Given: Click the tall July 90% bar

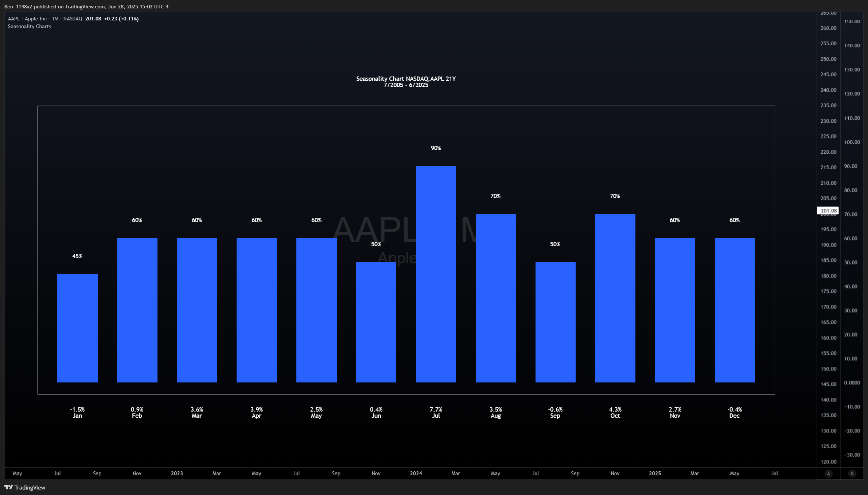Looking at the screenshot, I should pyautogui.click(x=436, y=273).
